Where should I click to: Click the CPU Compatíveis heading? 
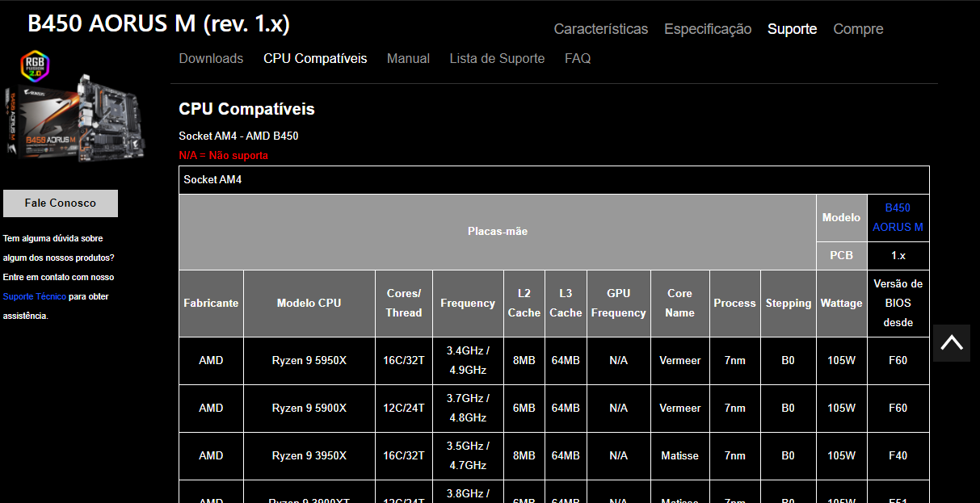pos(246,109)
